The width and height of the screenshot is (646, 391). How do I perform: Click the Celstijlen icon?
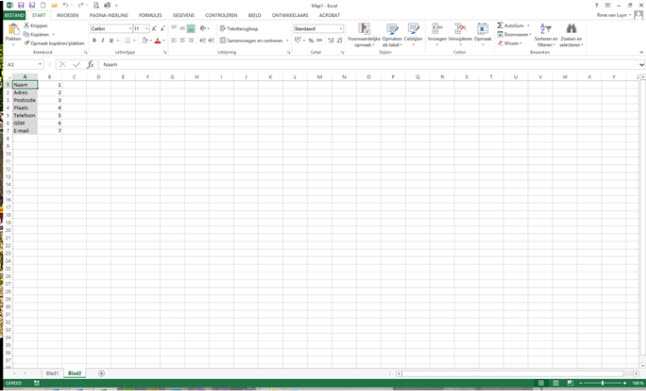413,29
